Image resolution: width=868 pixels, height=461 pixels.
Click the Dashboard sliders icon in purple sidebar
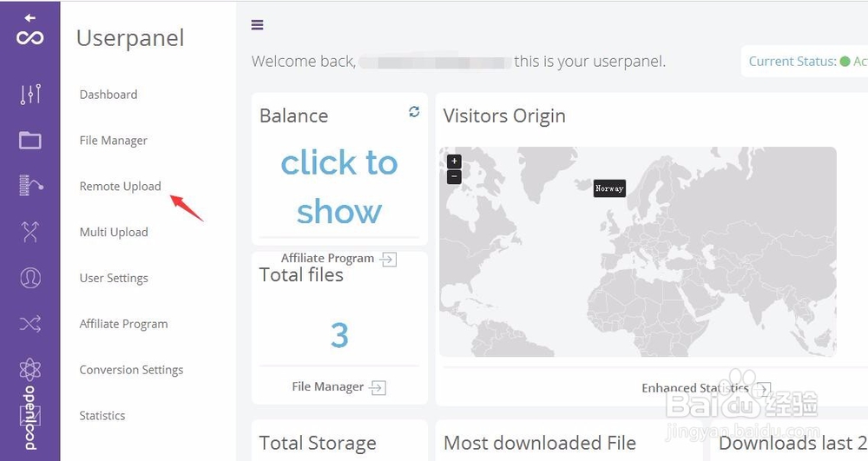pyautogui.click(x=30, y=95)
